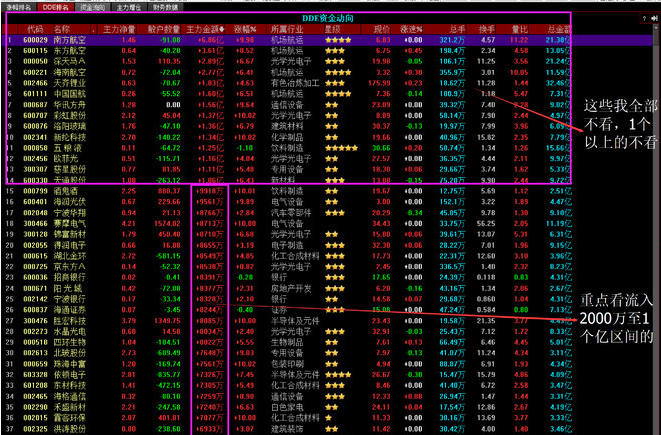
Task: Switch to the 涨幅排名 tab
Action: 19,7
